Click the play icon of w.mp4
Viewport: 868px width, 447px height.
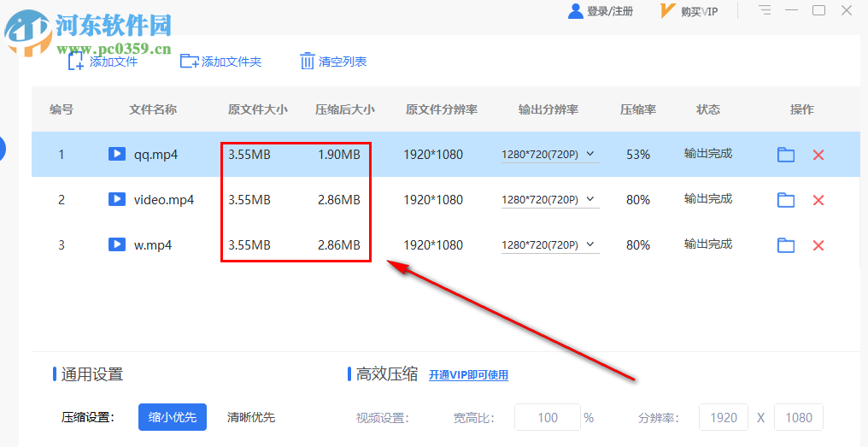pos(117,244)
